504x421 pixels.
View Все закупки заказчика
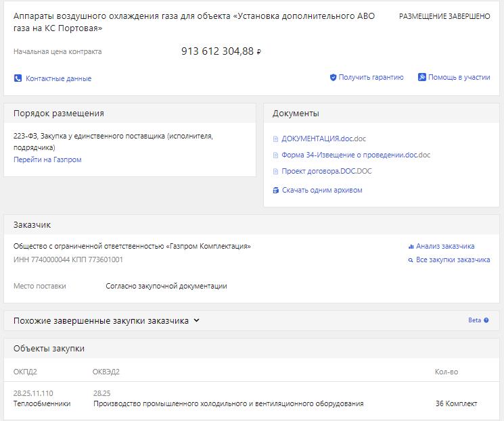click(453, 259)
